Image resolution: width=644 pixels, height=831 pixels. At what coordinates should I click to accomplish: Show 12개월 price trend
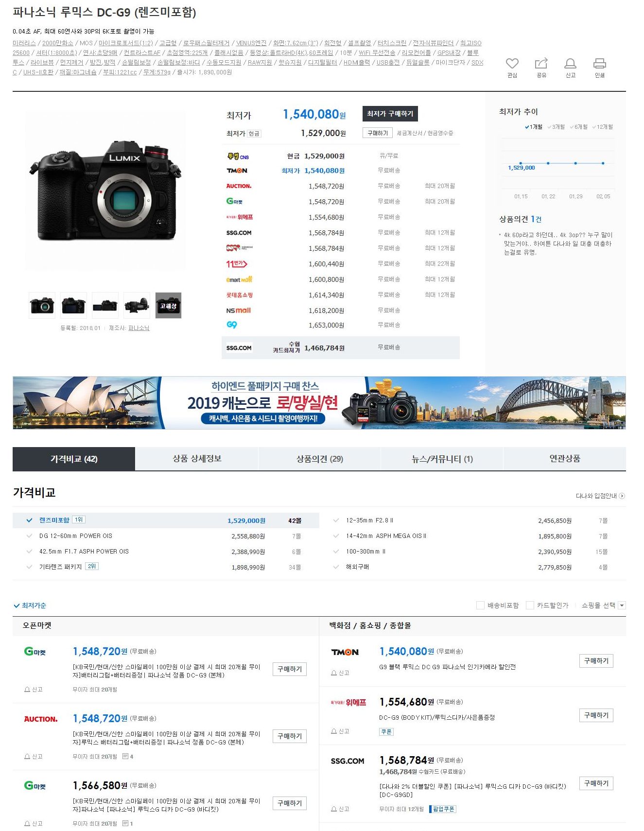(x=602, y=127)
